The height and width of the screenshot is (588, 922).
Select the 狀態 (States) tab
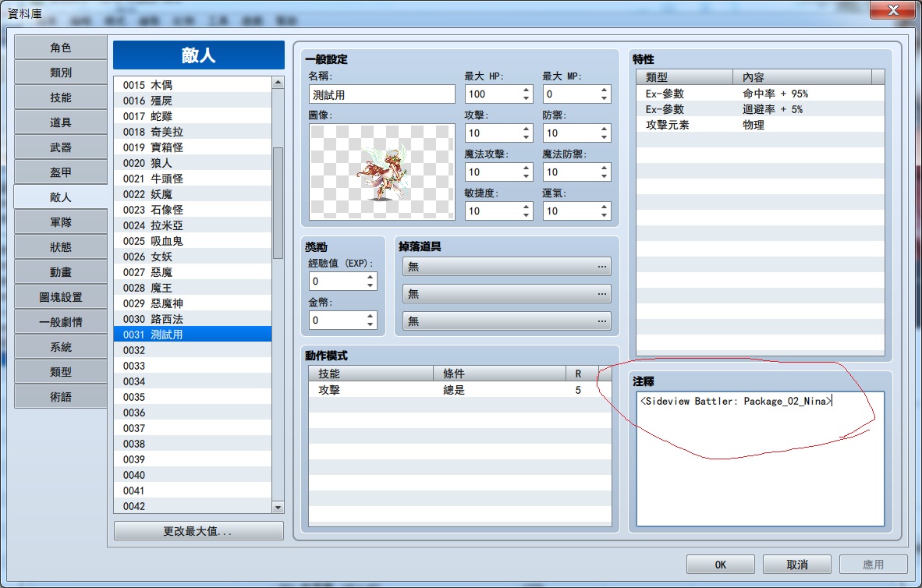61,247
